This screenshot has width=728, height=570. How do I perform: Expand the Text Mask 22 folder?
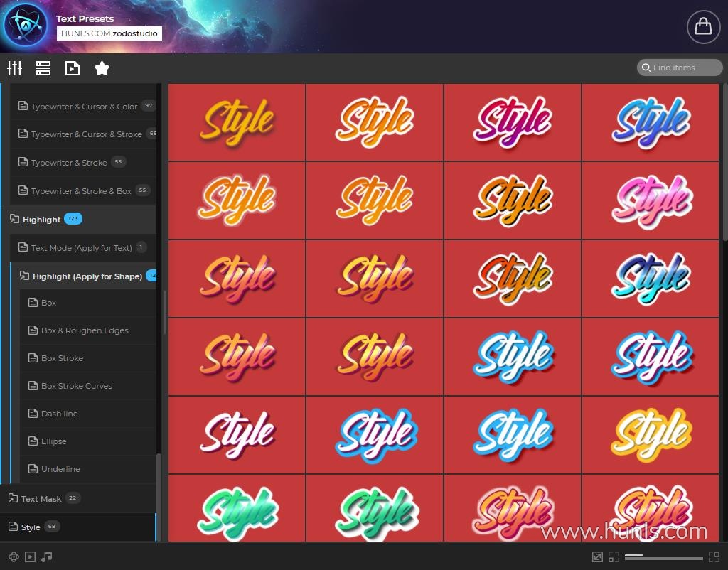[78, 498]
